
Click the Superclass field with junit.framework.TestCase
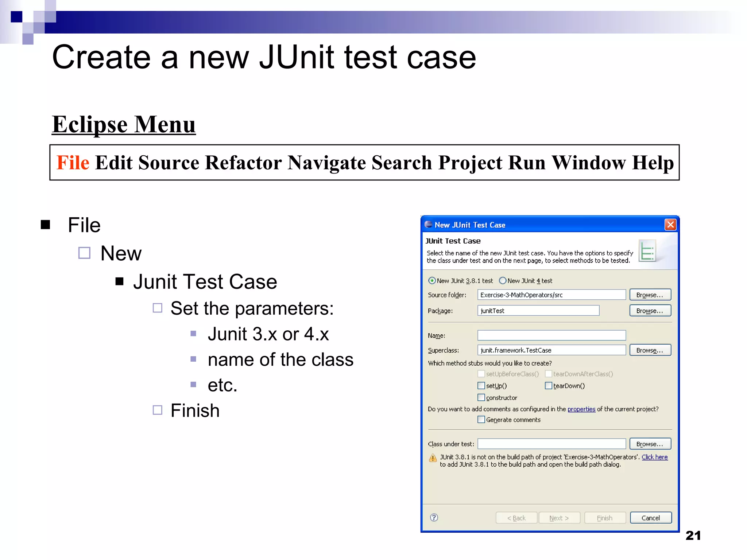click(551, 350)
